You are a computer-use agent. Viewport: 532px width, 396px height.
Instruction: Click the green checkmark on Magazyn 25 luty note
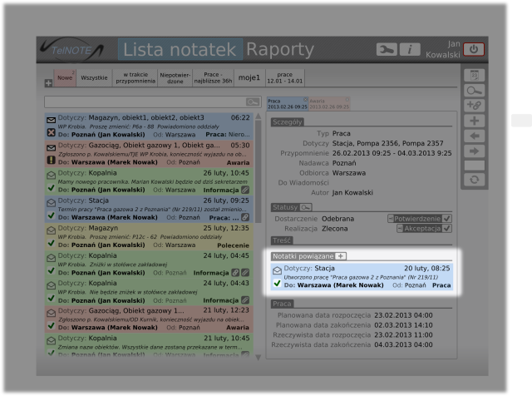[x=52, y=242]
